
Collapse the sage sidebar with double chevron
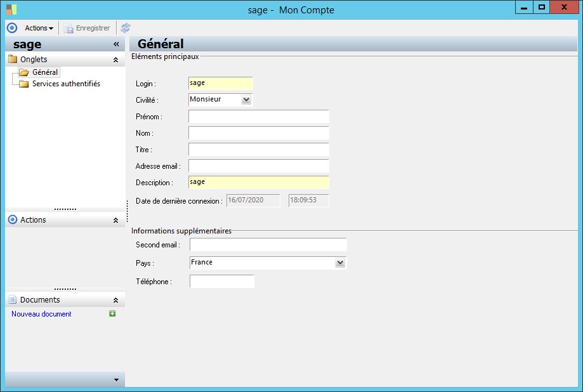tap(116, 44)
